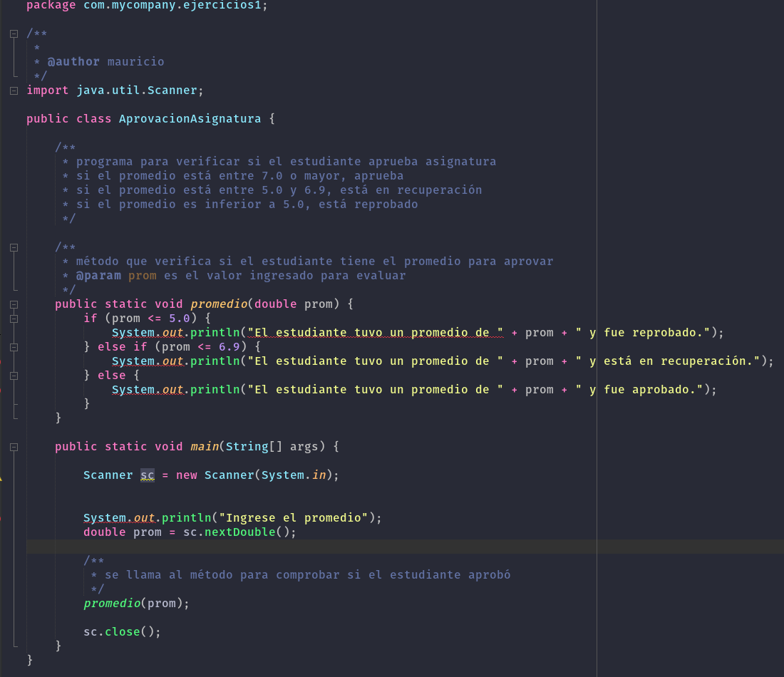The height and width of the screenshot is (677, 784).
Task: Click the string "Ingrese el promedio"
Action: click(x=294, y=518)
